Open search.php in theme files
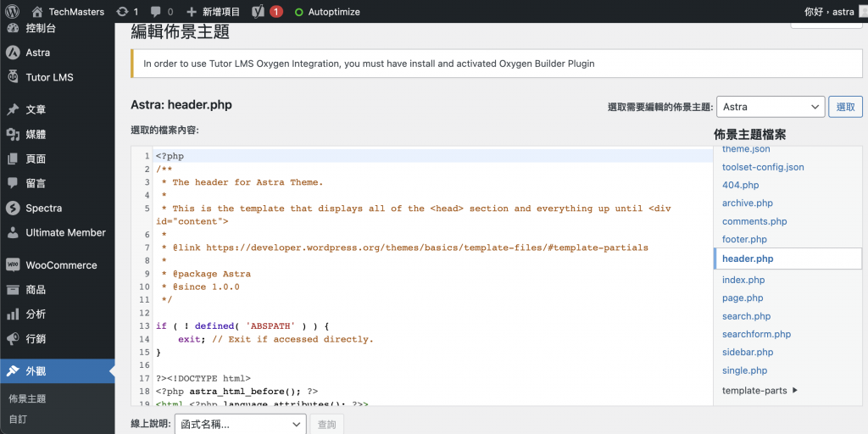This screenshot has height=434, width=868. pyautogui.click(x=746, y=316)
